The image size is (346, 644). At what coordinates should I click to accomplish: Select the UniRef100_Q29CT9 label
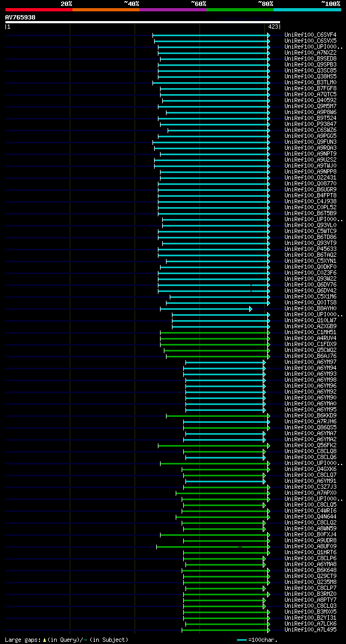[310, 576]
